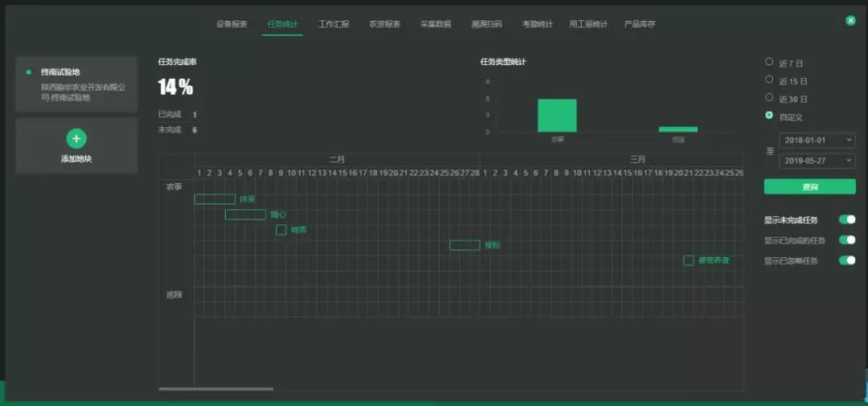Click the square task marker on February 9

[x=281, y=230]
